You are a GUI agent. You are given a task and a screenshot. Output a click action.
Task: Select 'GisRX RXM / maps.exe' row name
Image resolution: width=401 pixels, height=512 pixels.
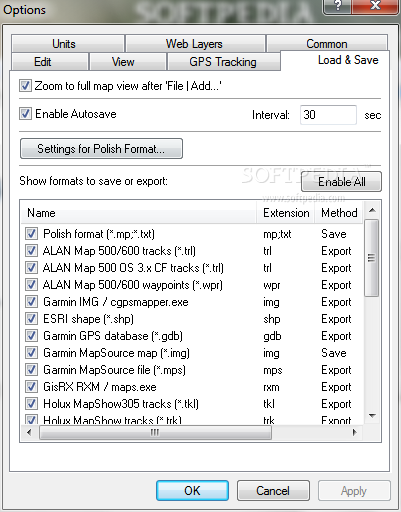coord(100,387)
